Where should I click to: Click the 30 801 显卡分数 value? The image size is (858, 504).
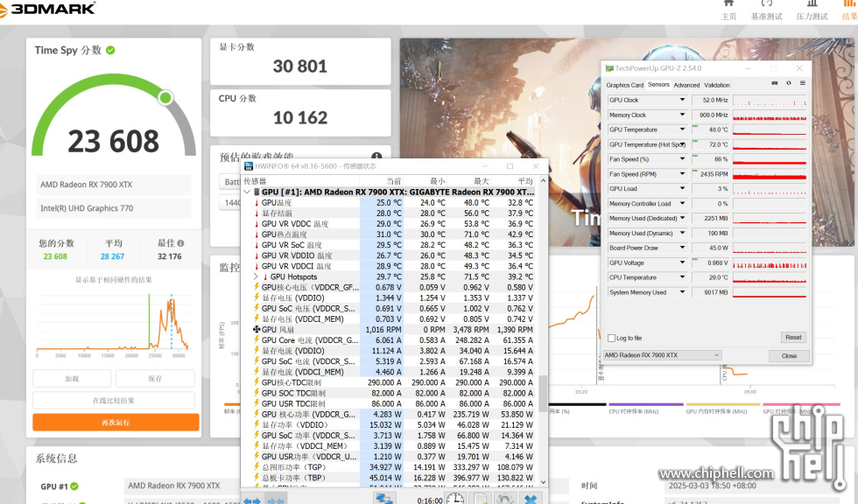[299, 66]
